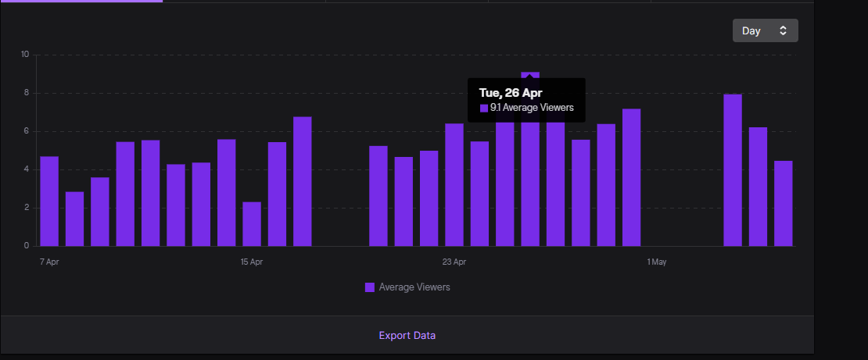Click the bar above the 23 Apr label
The height and width of the screenshot is (360, 868).
pos(454,185)
